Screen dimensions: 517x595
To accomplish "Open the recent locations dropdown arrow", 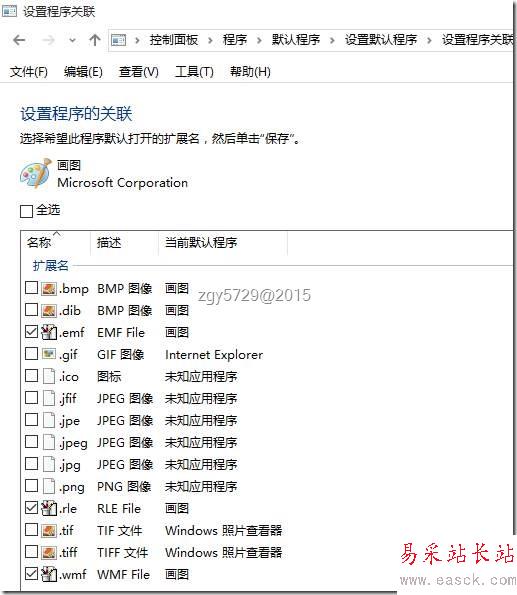I will pos(73,40).
